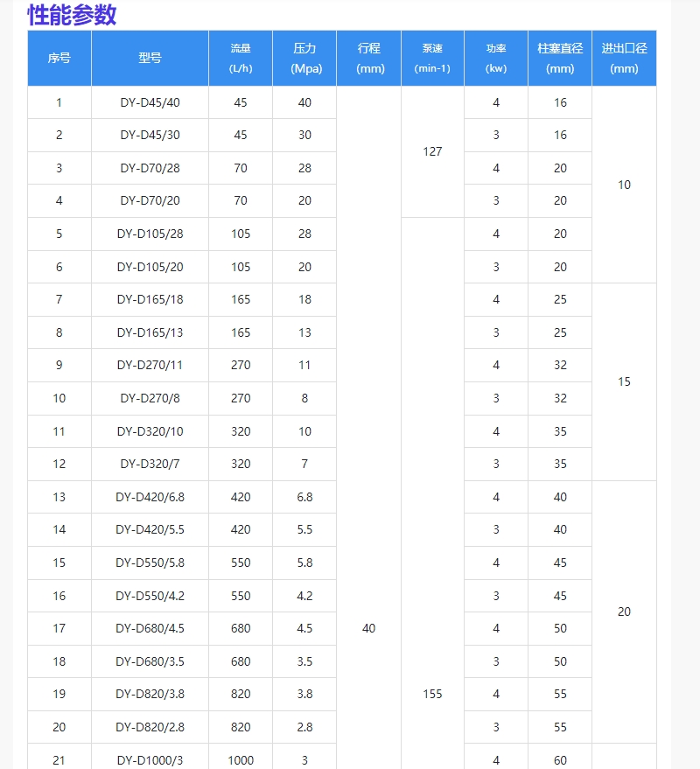The height and width of the screenshot is (769, 700).
Task: Click plunger diameter 35 in row DY-D320/7
Action: [560, 464]
